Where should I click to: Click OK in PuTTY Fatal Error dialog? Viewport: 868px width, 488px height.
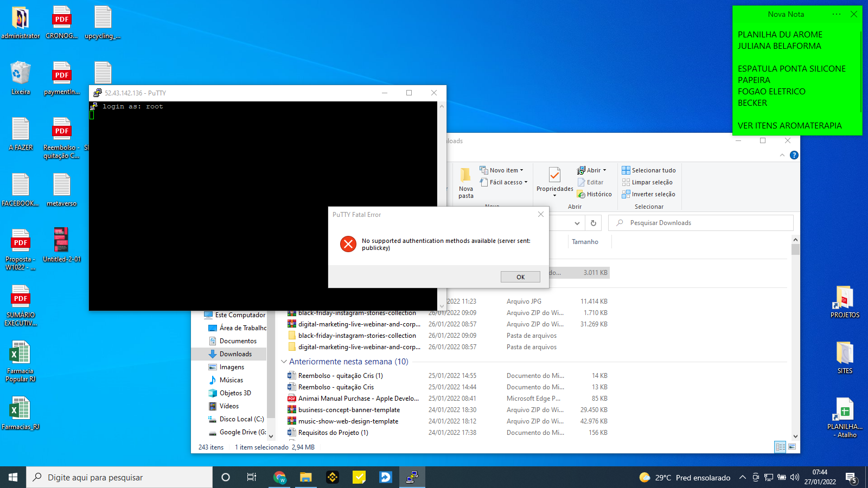point(520,277)
